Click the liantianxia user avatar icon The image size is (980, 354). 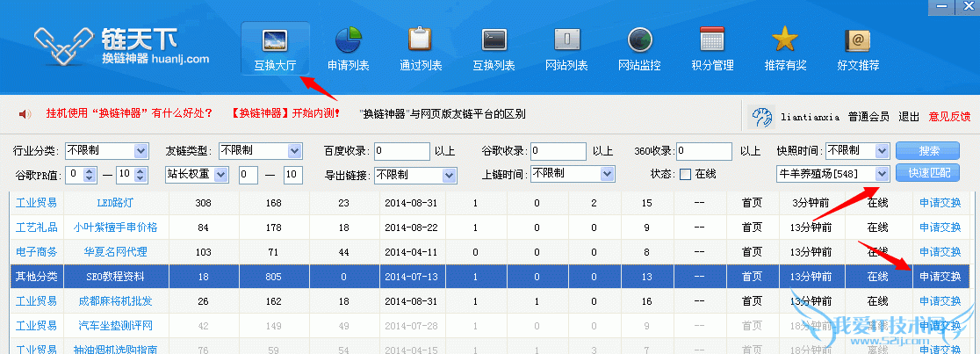(x=761, y=116)
